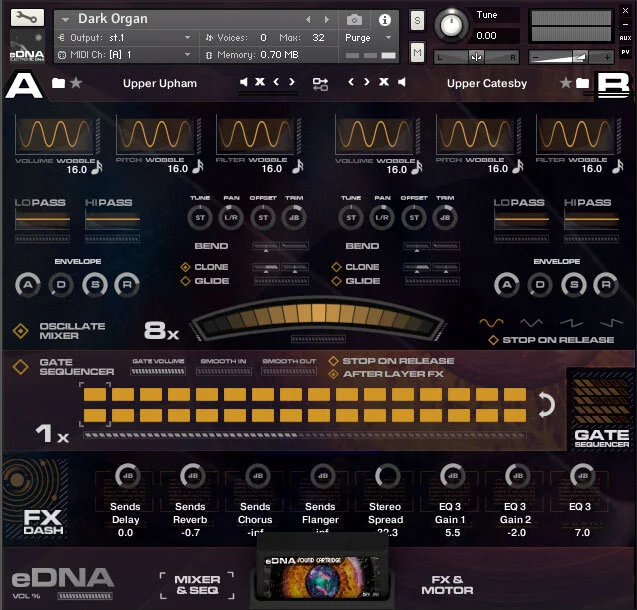Open the instrument info icon
The height and width of the screenshot is (610, 637).
pos(384,19)
